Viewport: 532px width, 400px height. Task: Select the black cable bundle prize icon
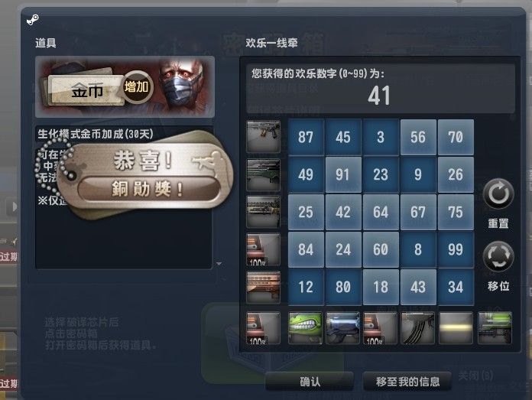click(417, 328)
